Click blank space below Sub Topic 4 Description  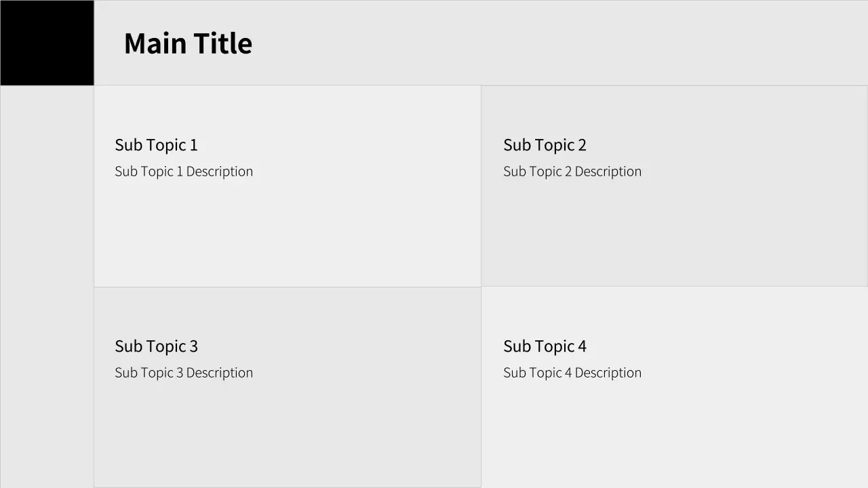point(671,434)
